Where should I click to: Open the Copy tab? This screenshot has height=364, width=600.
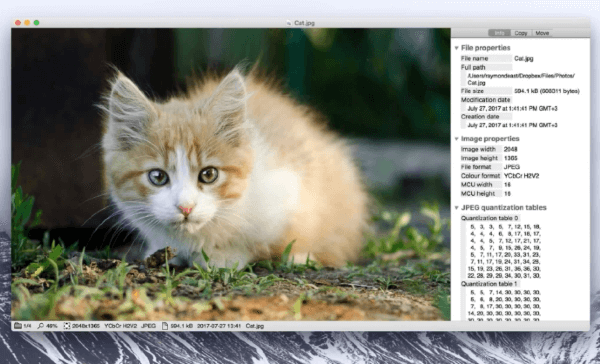[x=521, y=33]
